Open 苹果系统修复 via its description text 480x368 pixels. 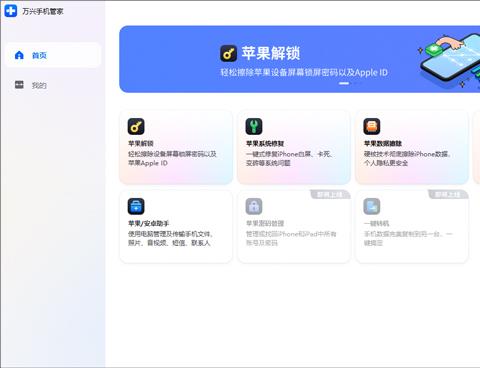(x=289, y=158)
